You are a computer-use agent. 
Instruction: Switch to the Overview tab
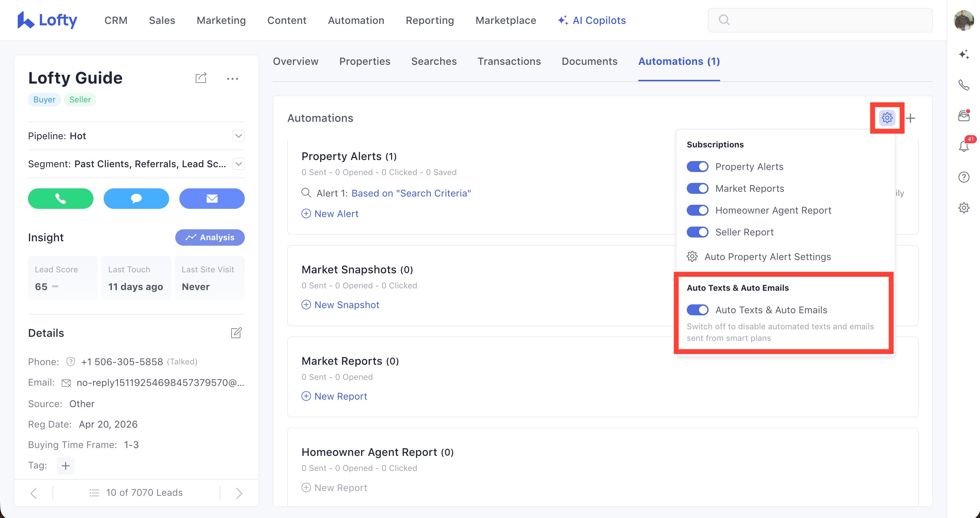click(296, 61)
